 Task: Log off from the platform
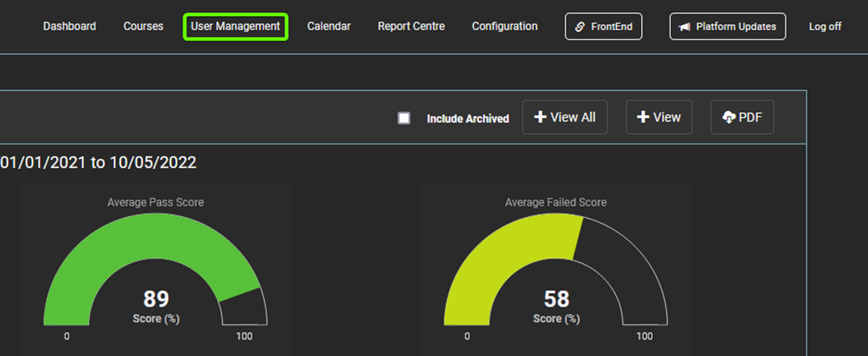pos(825,27)
